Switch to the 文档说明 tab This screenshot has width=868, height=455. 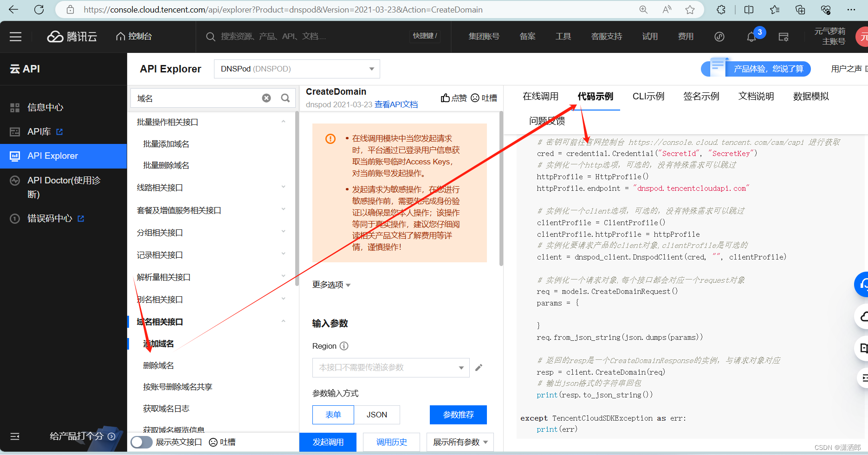click(756, 96)
